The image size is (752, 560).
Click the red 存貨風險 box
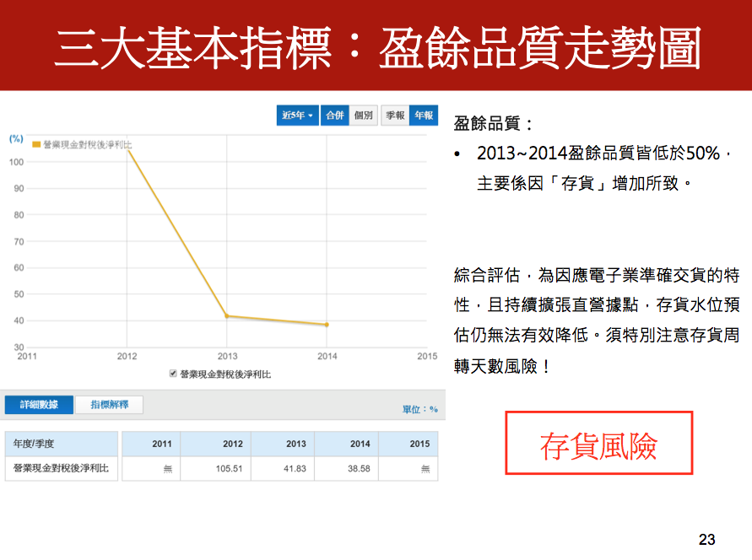click(598, 444)
